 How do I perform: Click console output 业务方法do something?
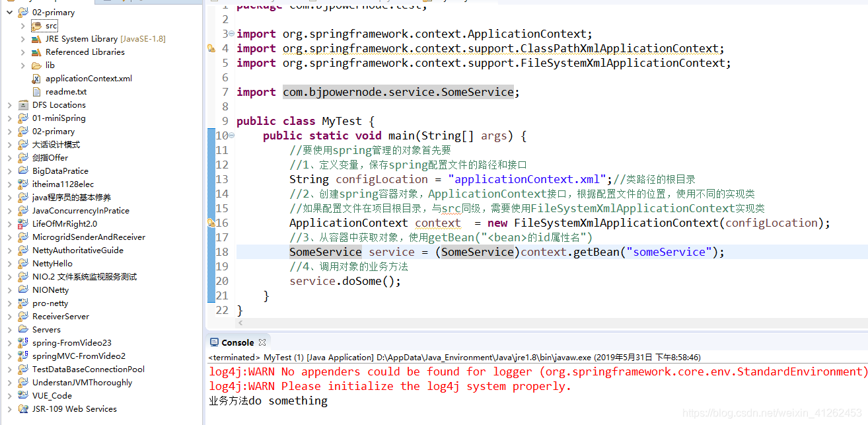click(x=268, y=401)
